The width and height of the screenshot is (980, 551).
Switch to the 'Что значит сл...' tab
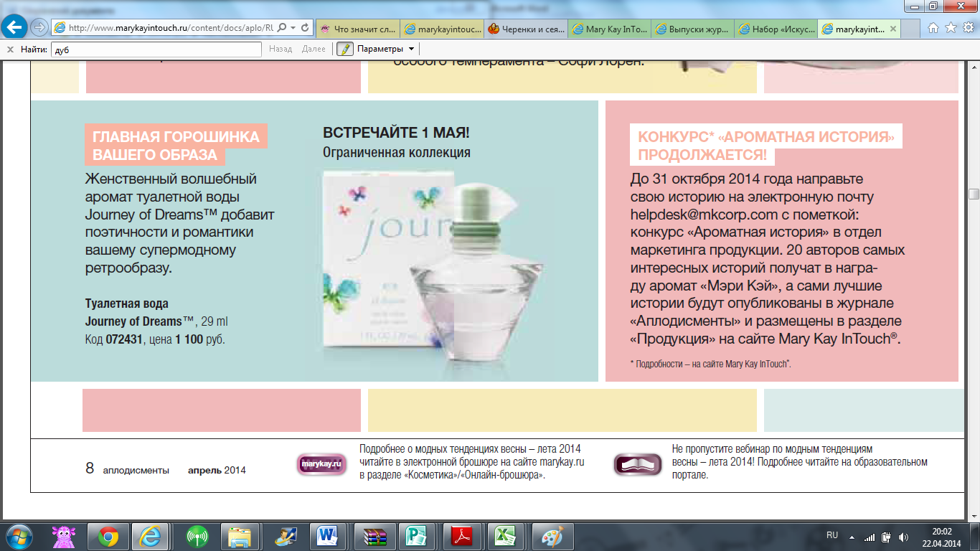[x=358, y=29]
